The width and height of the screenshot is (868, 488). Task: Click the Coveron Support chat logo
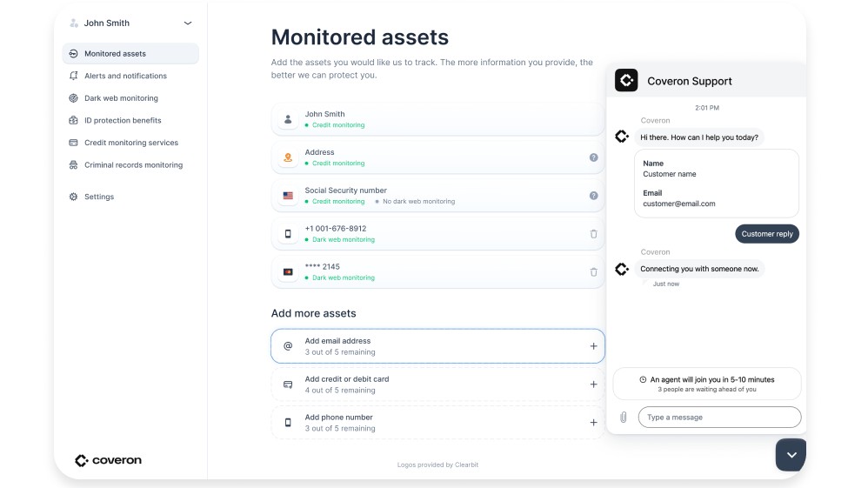click(x=626, y=80)
